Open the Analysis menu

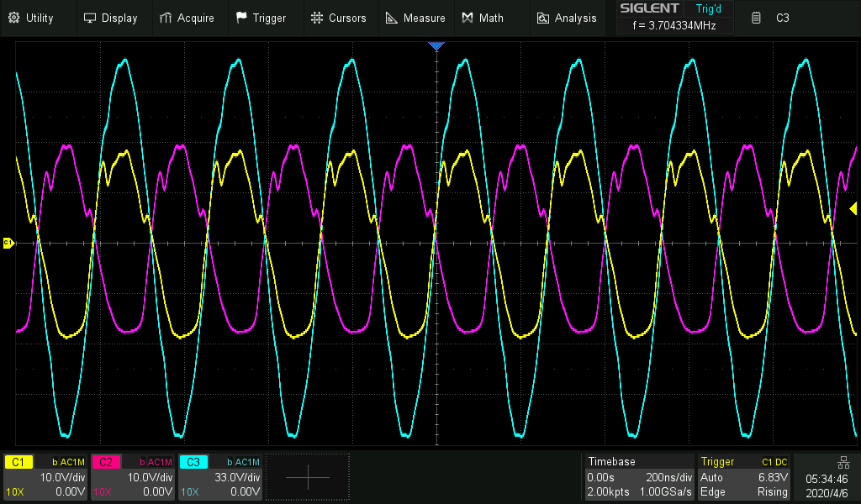[567, 18]
